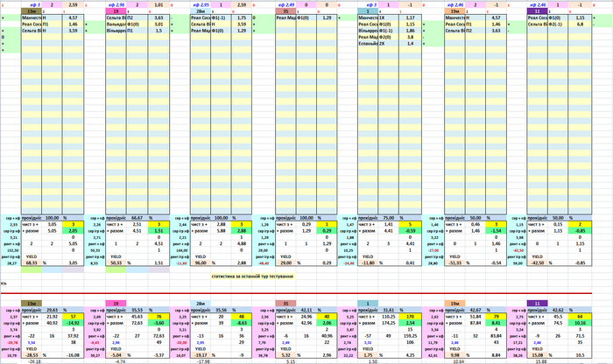
Task: Click the bottom row value -26.18
Action: pyautogui.click(x=34, y=361)
